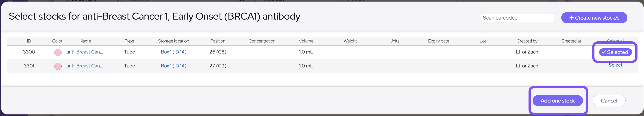Viewport: 644px width, 116px height.
Task: Deselect the Selected toggle for stock 3300
Action: coord(615,52)
